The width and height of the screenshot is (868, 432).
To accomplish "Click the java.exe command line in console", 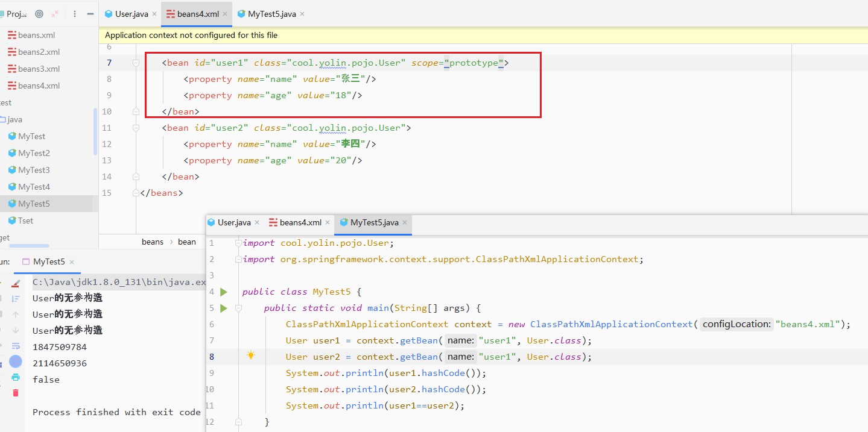I will [x=119, y=281].
